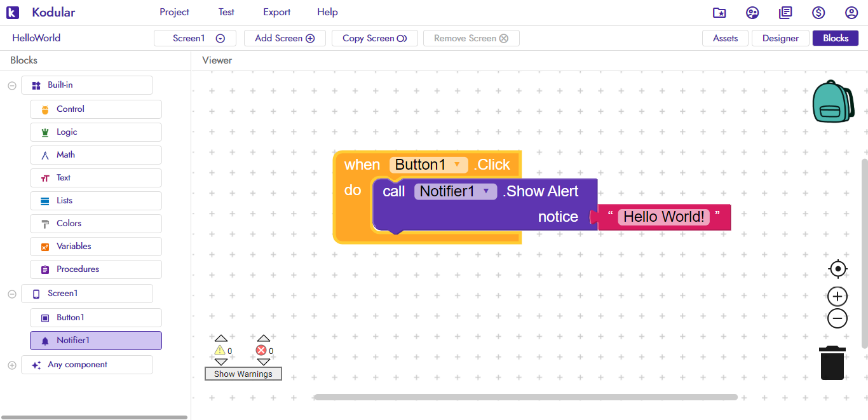Go to previous warning with up arrow
The width and height of the screenshot is (868, 420).
(x=220, y=338)
